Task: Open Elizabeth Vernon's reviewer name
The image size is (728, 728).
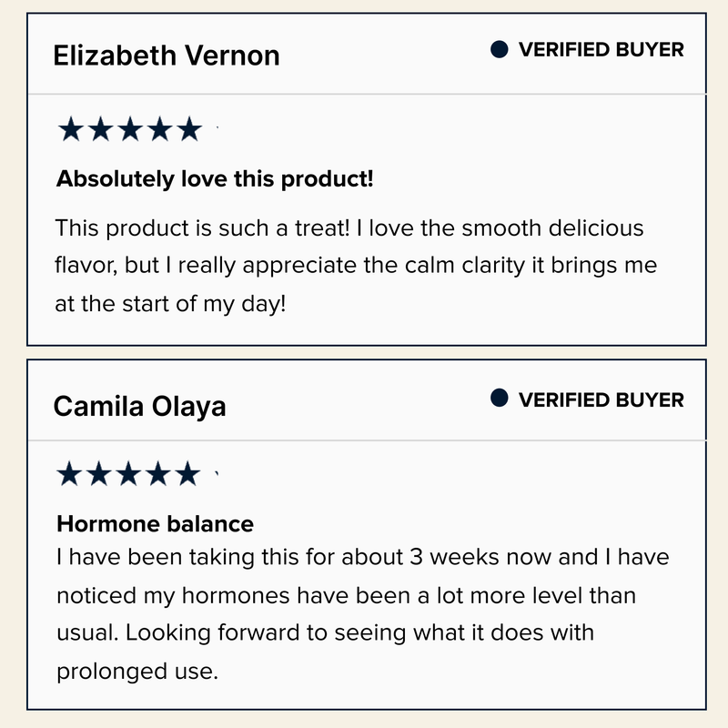Action: (x=167, y=56)
